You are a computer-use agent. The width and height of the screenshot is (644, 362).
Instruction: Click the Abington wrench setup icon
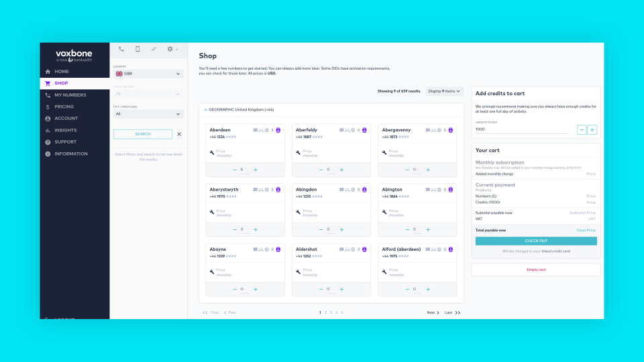[x=384, y=213]
